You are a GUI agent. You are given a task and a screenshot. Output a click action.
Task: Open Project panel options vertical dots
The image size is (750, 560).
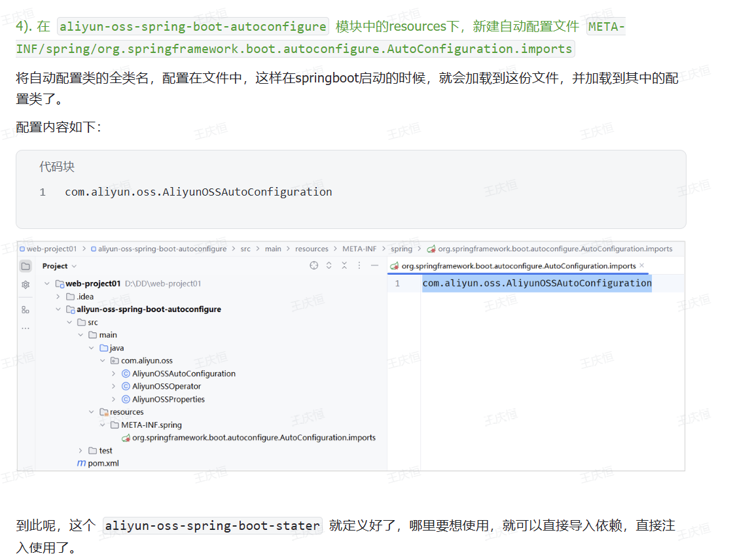pyautogui.click(x=359, y=266)
